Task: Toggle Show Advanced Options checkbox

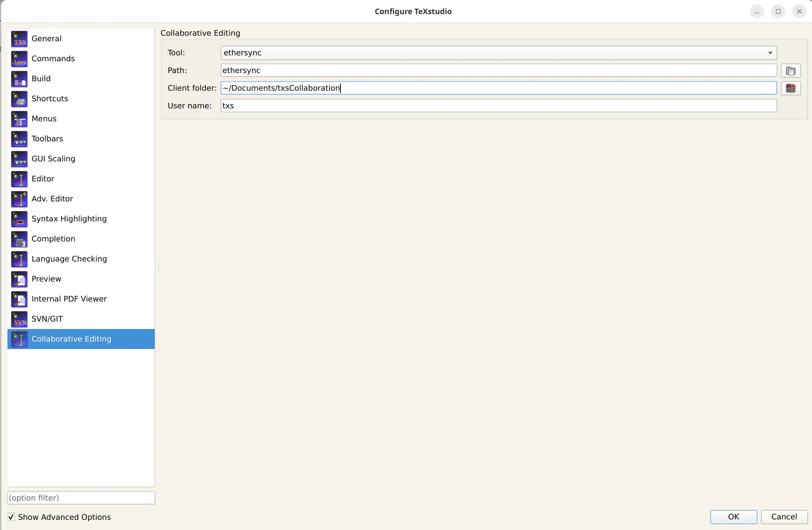Action: pyautogui.click(x=11, y=517)
